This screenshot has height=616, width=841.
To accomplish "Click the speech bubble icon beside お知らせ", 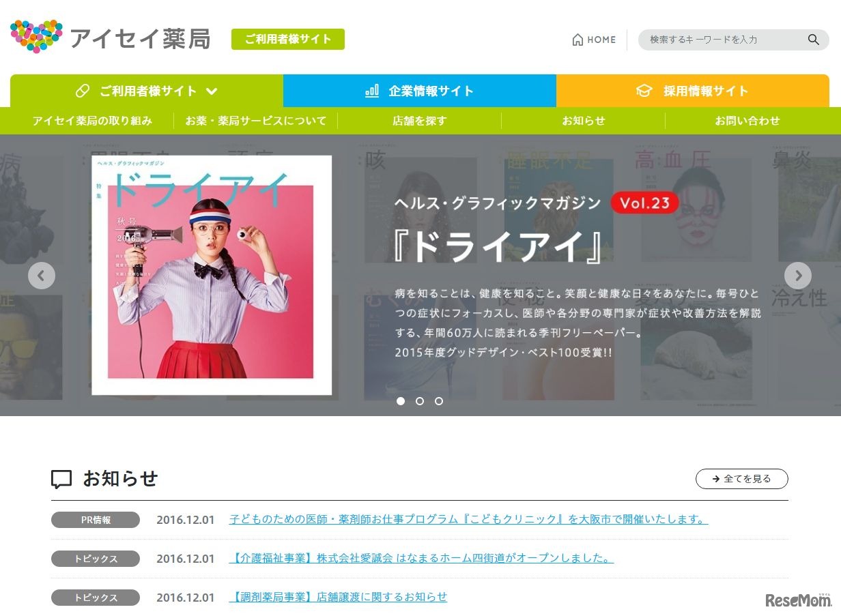I will click(61, 479).
